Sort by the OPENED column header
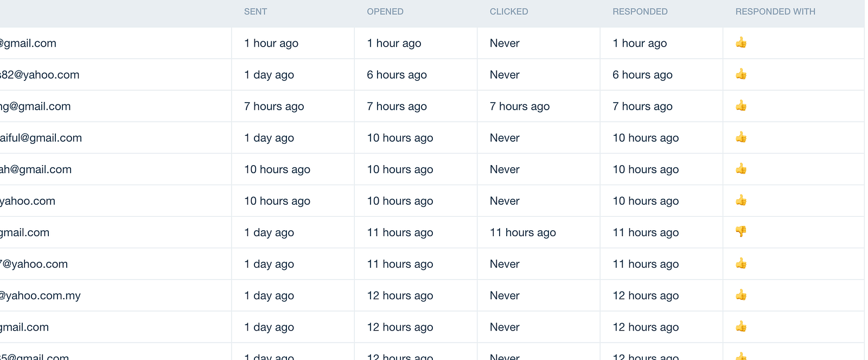868x360 pixels. (x=385, y=11)
